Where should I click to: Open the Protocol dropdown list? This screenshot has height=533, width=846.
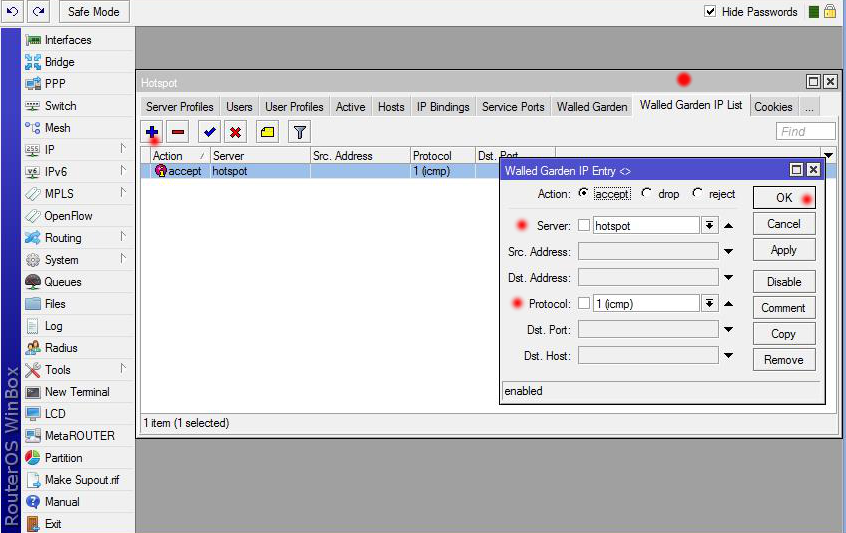point(709,304)
